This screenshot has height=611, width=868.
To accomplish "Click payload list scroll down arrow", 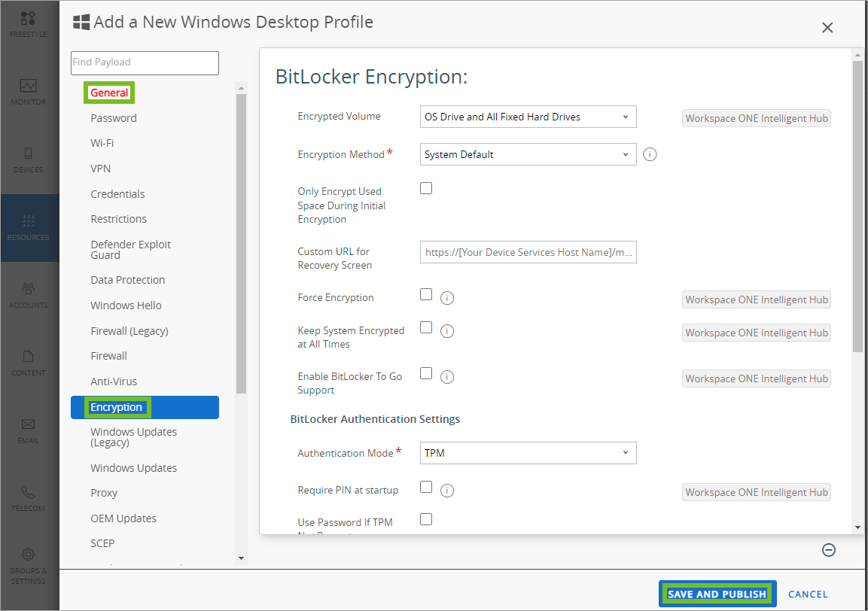I will click(241, 558).
